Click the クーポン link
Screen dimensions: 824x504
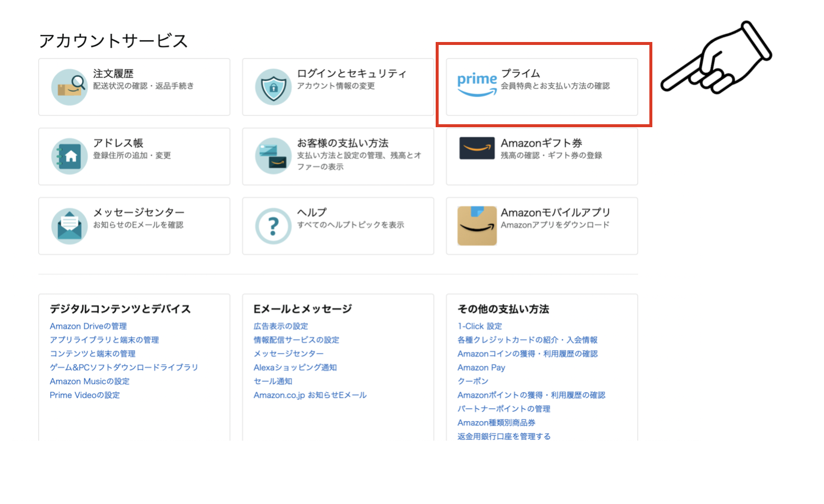coord(473,382)
